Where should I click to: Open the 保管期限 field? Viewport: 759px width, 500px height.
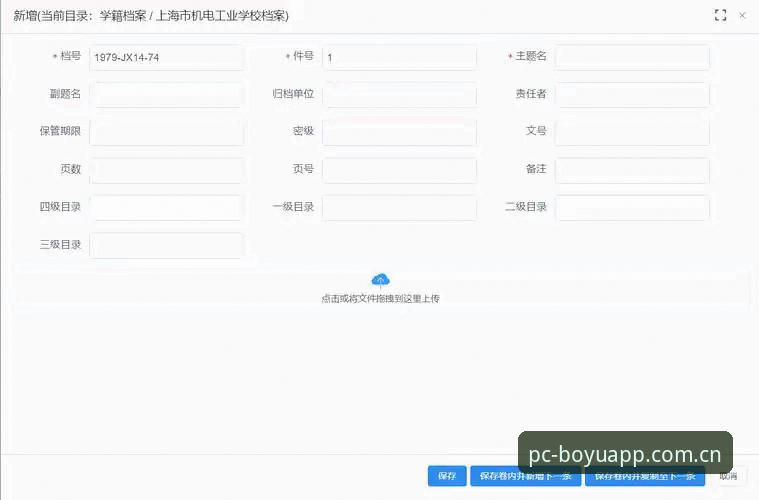coord(167,133)
